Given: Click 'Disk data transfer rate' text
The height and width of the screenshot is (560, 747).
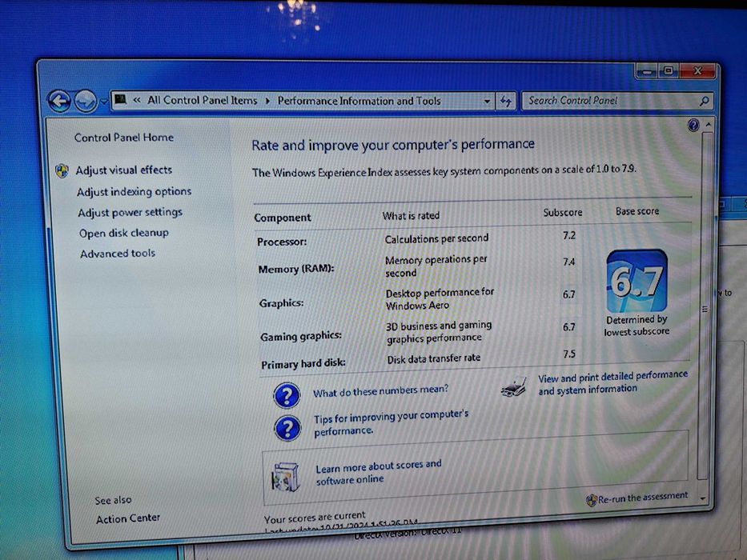Looking at the screenshot, I should 433,358.
